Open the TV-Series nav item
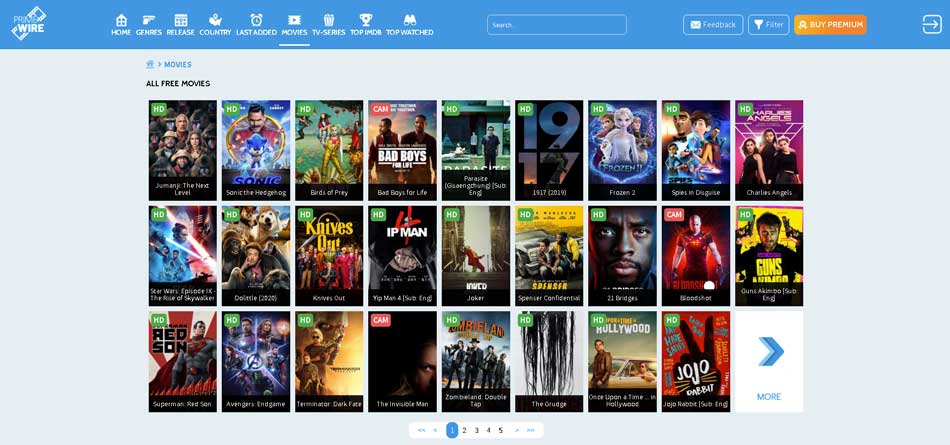 coord(328,25)
